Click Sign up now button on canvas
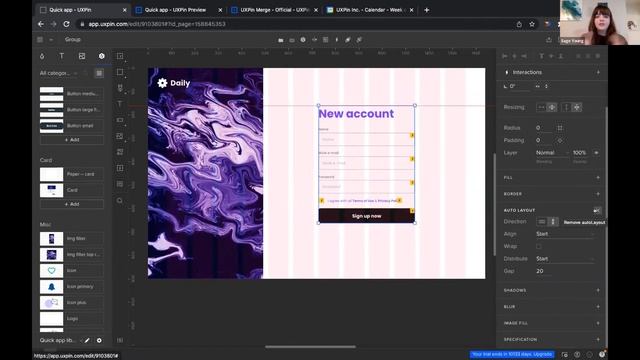The height and width of the screenshot is (360, 640). 367,216
